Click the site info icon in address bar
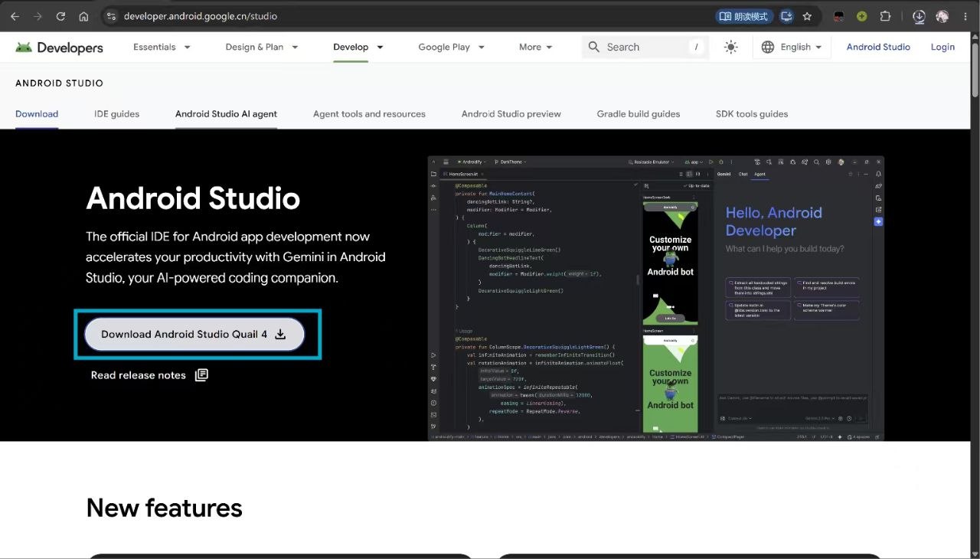 click(x=111, y=16)
